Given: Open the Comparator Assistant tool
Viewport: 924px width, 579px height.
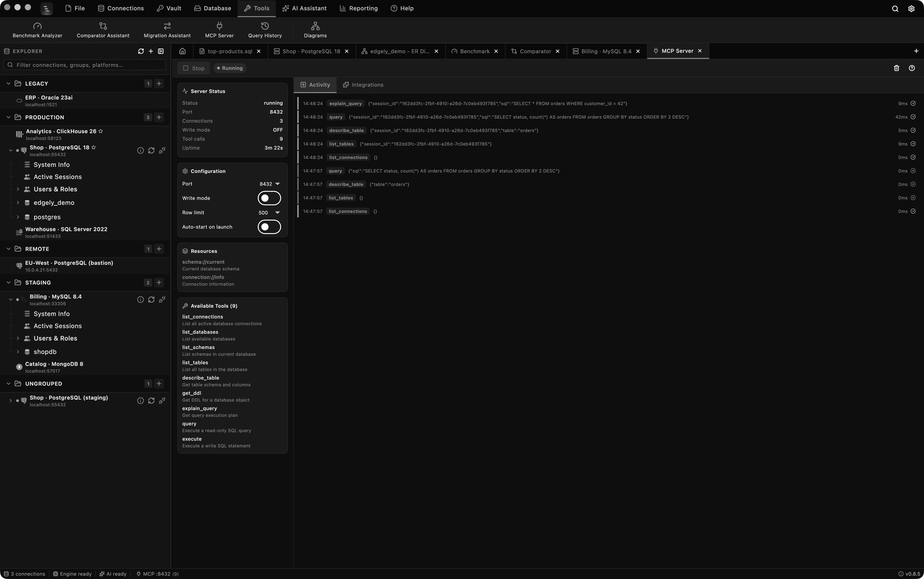Looking at the screenshot, I should [x=103, y=30].
